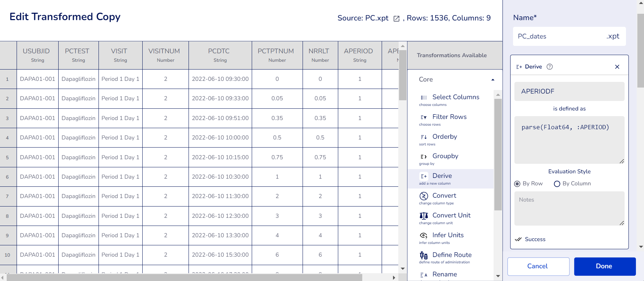Viewport: 644px width, 281px height.
Task: Choose the Infer Units transformation
Action: click(x=451, y=238)
